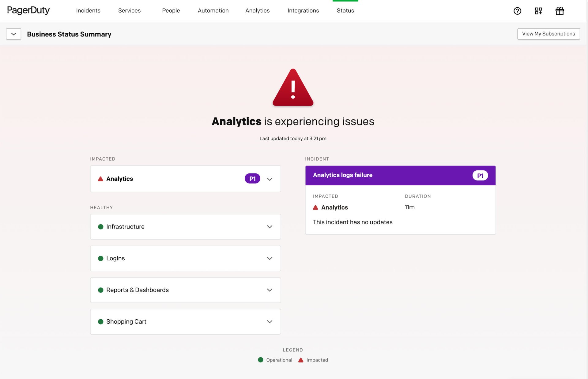Open the Analytics logs failure incident
The height and width of the screenshot is (379, 588).
pyautogui.click(x=343, y=175)
